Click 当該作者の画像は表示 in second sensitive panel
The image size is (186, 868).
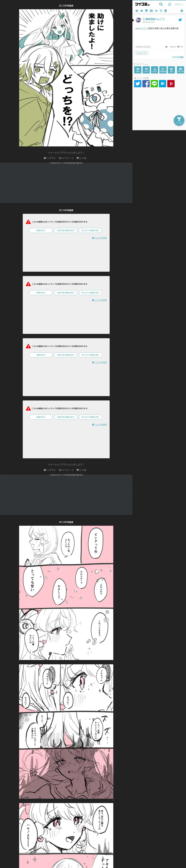(65, 293)
